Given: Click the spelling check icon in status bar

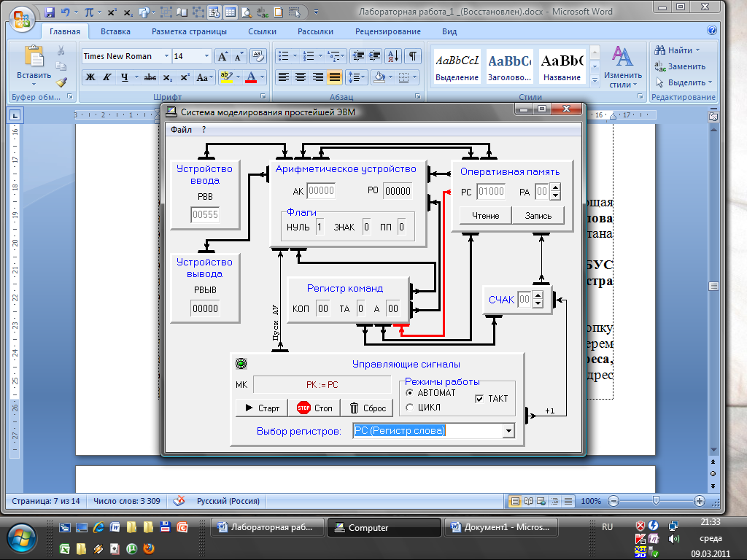Looking at the screenshot, I should pyautogui.click(x=179, y=500).
